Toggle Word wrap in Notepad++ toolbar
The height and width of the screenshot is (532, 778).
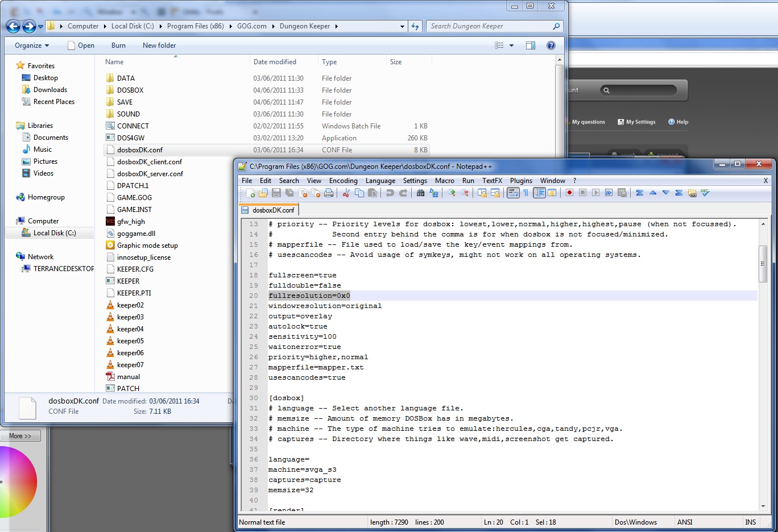(513, 193)
